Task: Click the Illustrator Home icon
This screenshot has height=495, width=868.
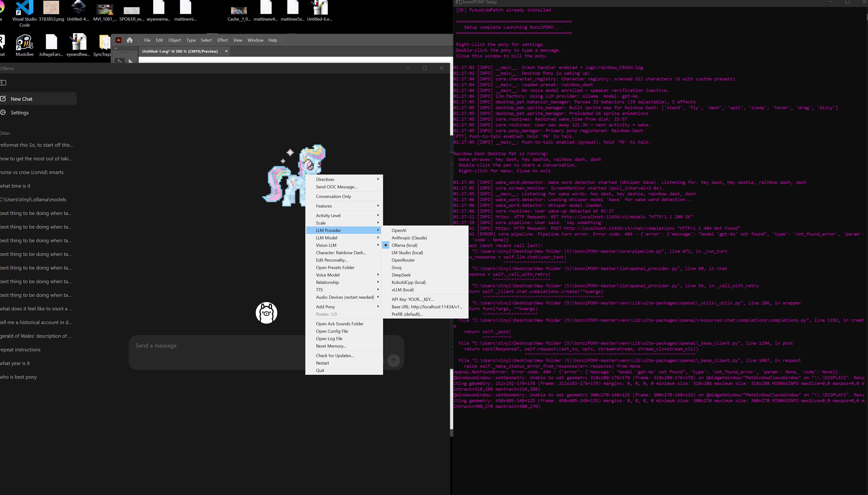Action: [130, 40]
